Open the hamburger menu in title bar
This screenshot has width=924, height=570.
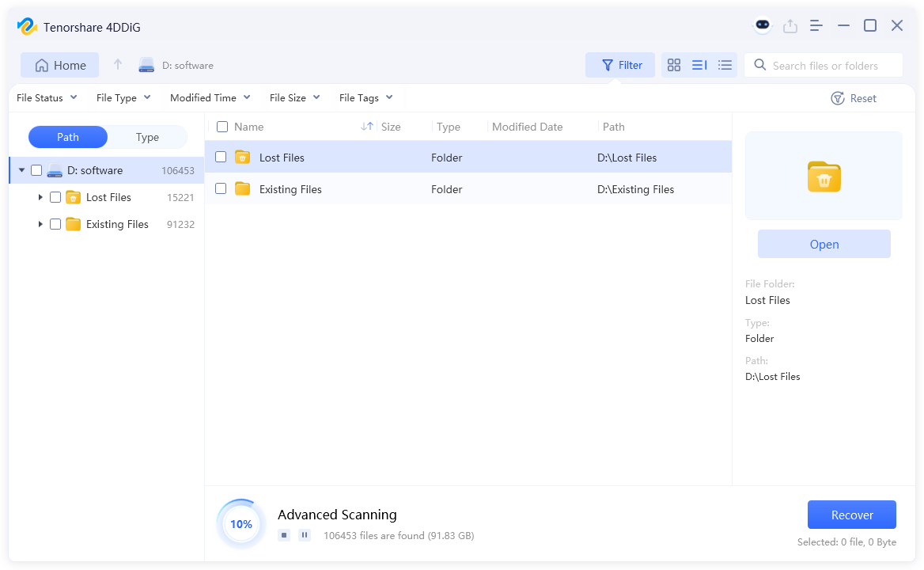coord(816,26)
